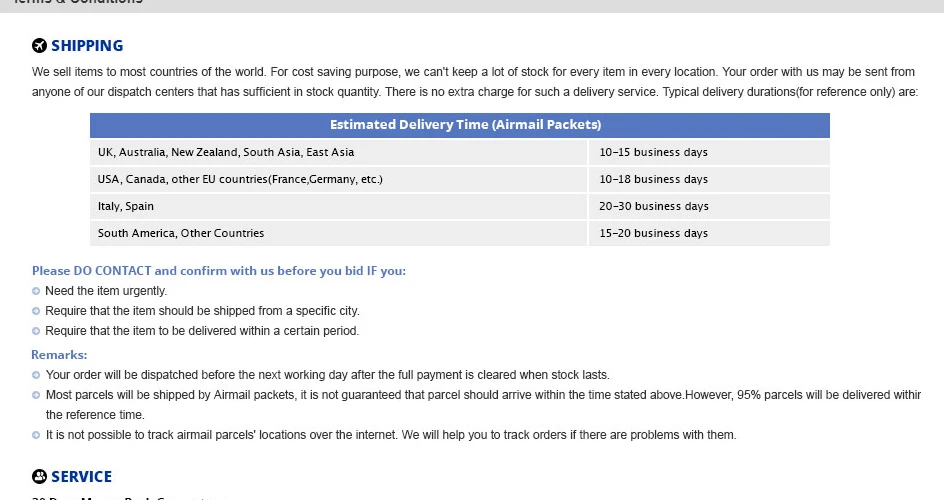
Task: Click bullet beside 'Most parcels will be shipped'
Action: click(36, 395)
